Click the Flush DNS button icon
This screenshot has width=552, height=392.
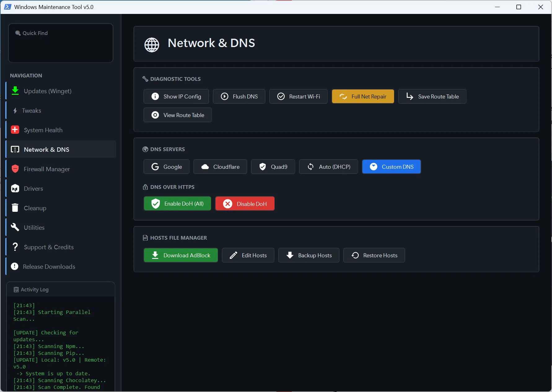tap(225, 97)
